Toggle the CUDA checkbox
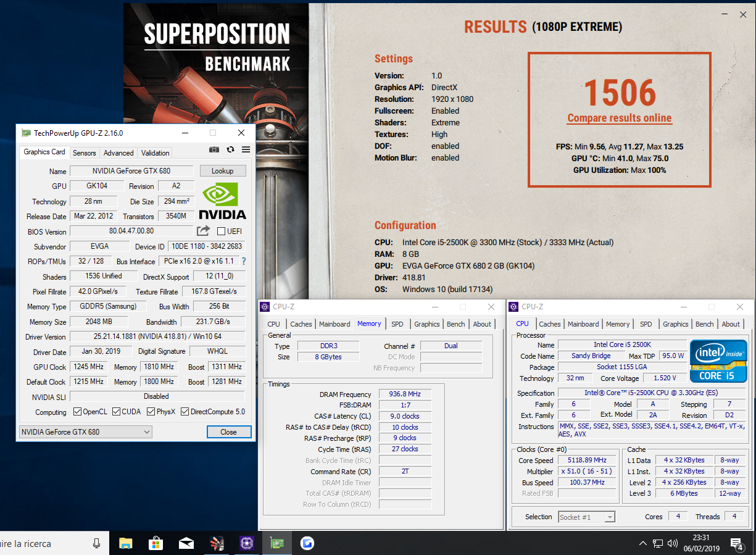The width and height of the screenshot is (756, 555). click(x=116, y=412)
